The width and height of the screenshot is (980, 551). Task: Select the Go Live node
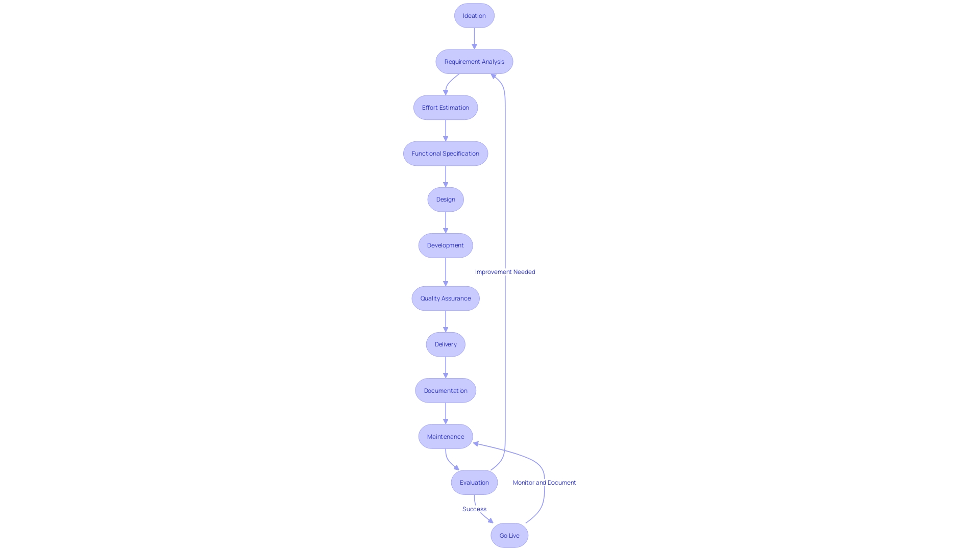tap(509, 535)
